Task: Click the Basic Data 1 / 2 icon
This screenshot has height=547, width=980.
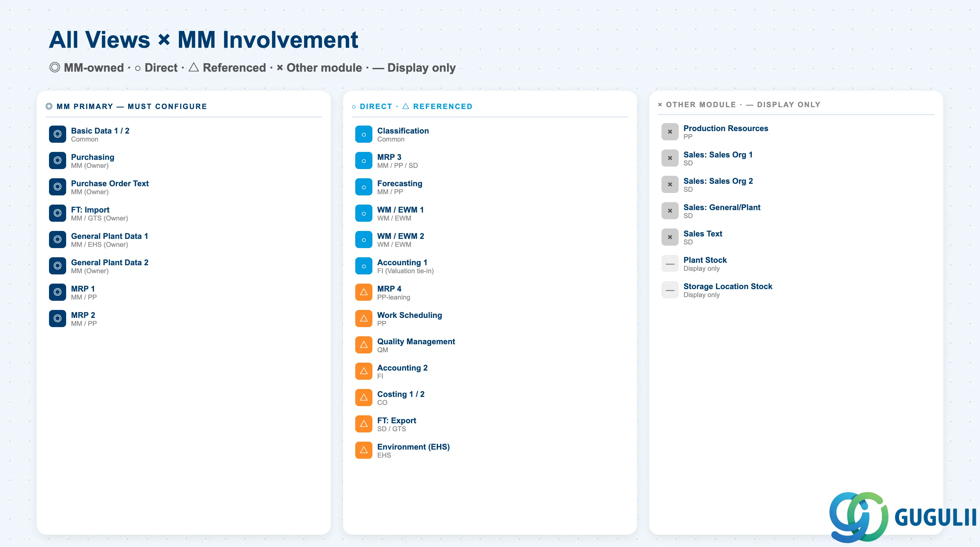Action: point(58,134)
